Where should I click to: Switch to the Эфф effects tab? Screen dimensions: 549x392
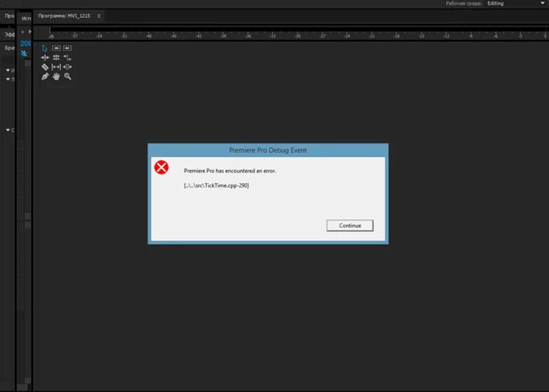(10, 35)
